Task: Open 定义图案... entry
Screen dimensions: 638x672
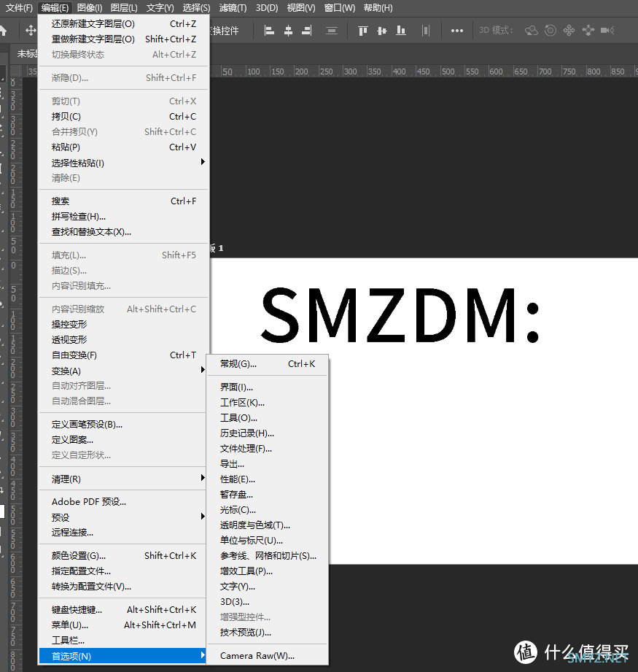Action: (123, 440)
